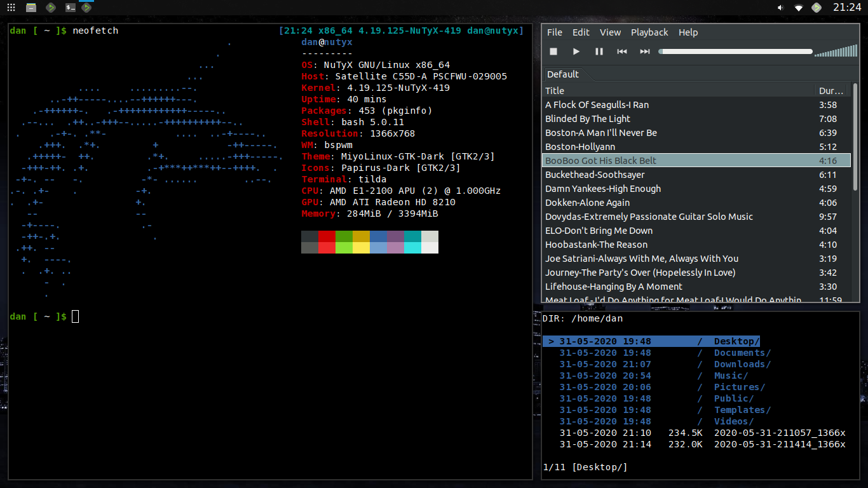Adjust the volume bars in player
868x488 pixels.
coord(836,51)
